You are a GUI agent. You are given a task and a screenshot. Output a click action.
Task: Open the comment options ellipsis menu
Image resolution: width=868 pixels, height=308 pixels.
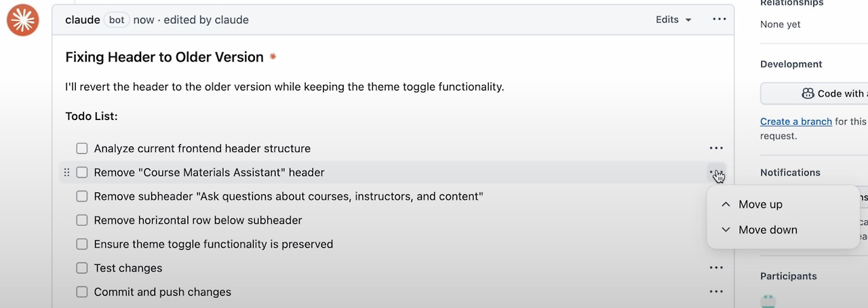click(x=719, y=20)
